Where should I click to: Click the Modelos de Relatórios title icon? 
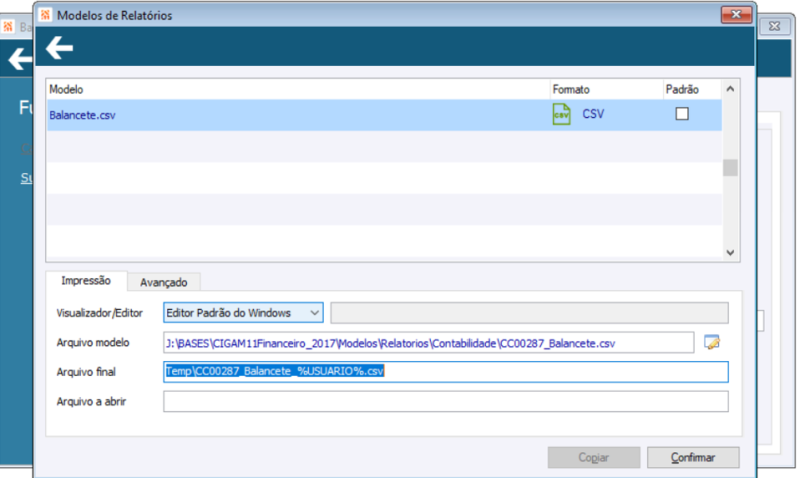pyautogui.click(x=45, y=15)
